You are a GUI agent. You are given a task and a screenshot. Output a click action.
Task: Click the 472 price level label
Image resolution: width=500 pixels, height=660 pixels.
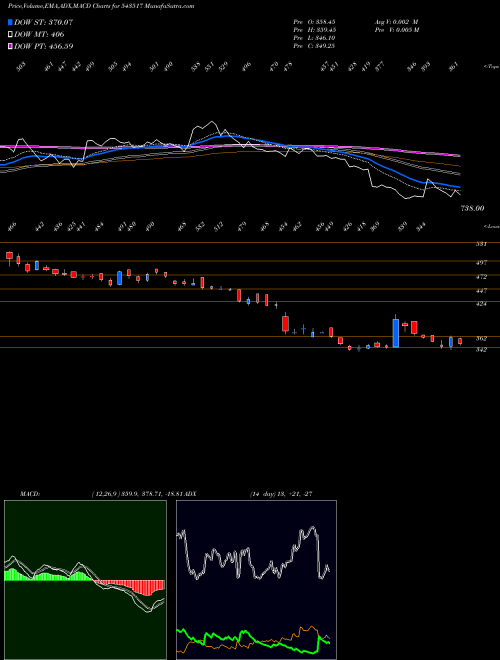tap(481, 277)
